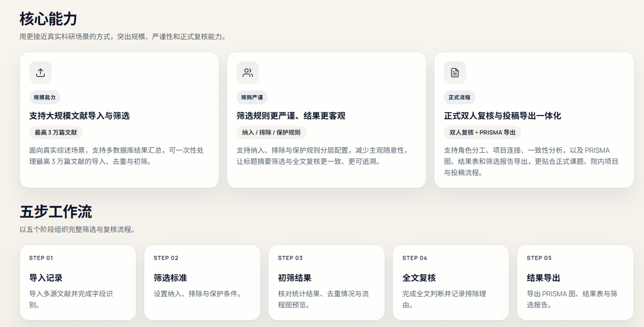Open the 正式双人复核与投稿导出一体化 heading

(x=502, y=116)
